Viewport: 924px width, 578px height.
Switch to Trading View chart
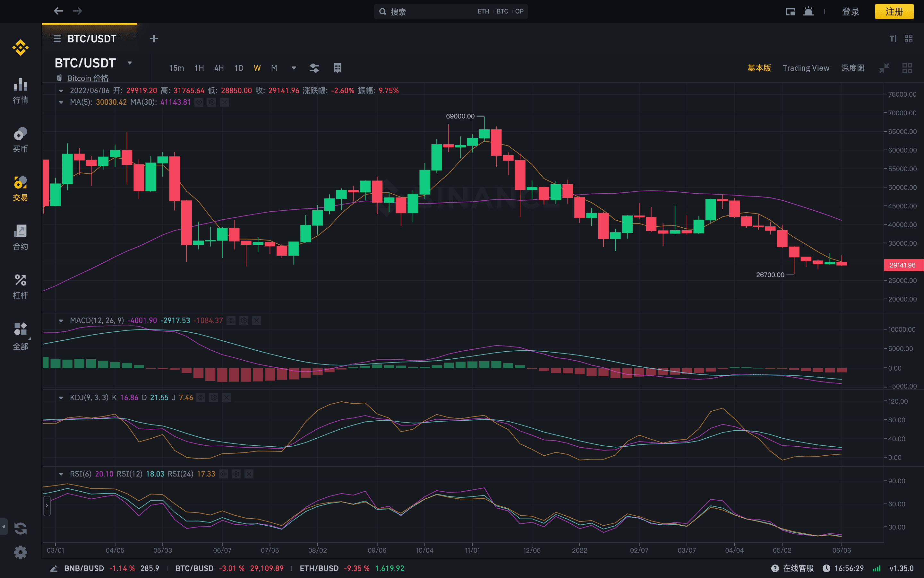tap(806, 68)
